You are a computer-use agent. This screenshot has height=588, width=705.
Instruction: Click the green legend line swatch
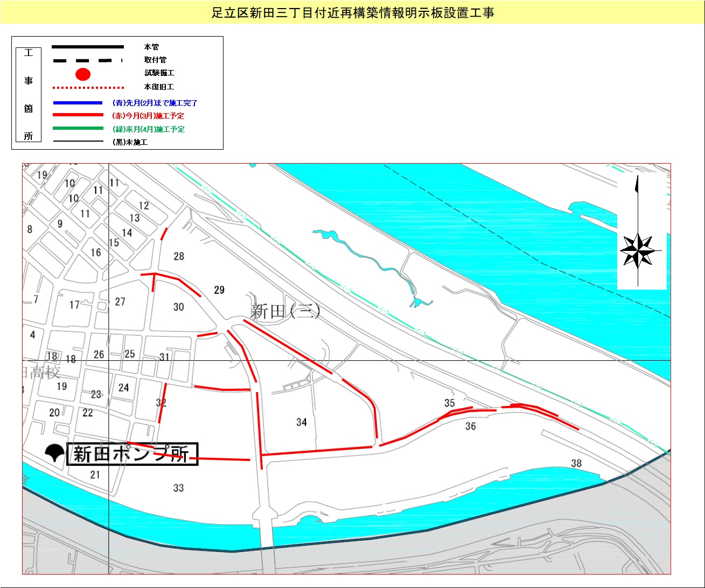coord(78,129)
